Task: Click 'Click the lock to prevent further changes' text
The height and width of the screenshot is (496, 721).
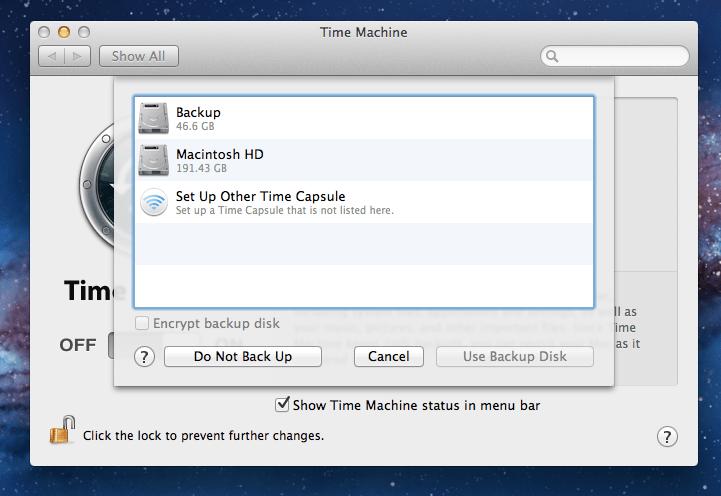Action: click(x=203, y=435)
